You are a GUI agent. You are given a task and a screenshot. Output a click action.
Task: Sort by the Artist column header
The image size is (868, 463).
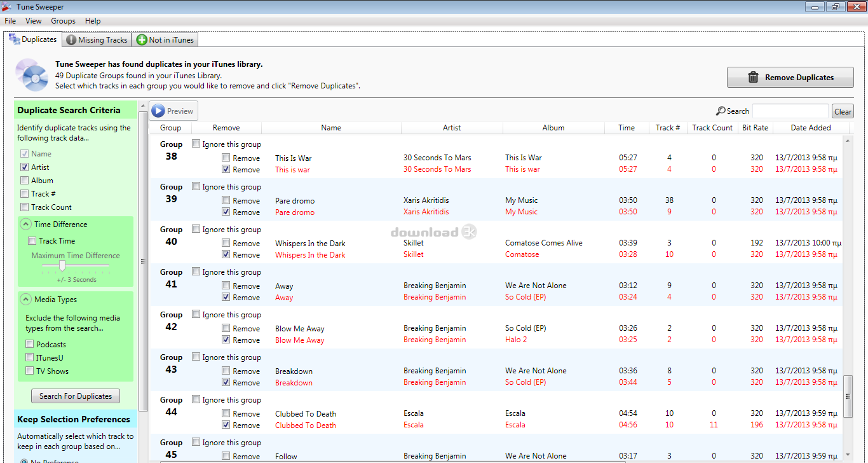(452, 128)
